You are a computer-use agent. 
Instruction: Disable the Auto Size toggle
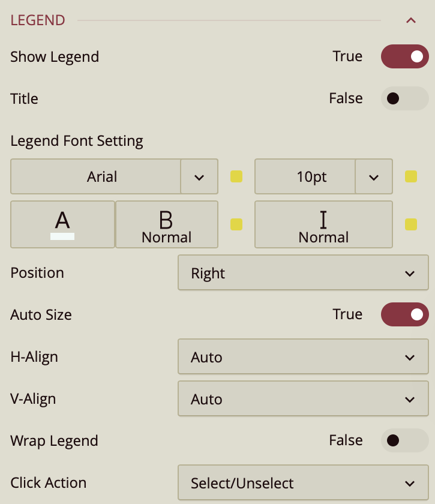tap(405, 315)
